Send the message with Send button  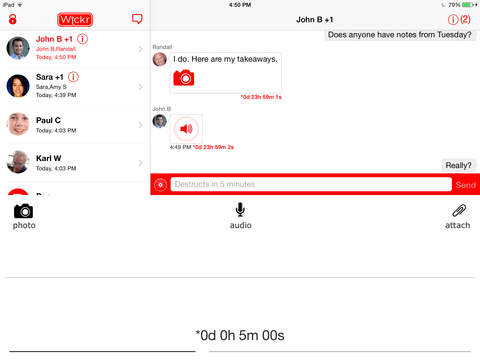pyautogui.click(x=466, y=185)
